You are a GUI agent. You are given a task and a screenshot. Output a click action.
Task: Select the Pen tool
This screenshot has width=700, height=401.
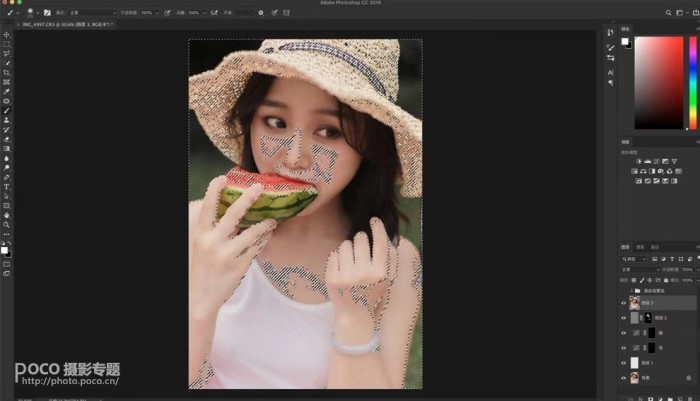6,177
